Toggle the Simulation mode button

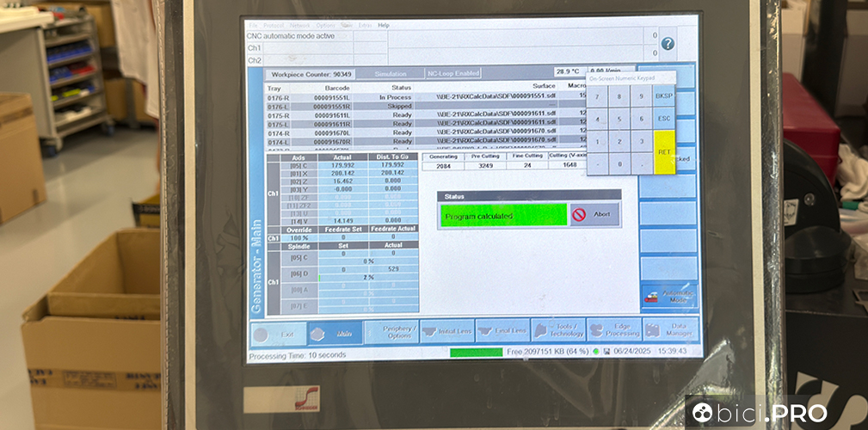[x=390, y=74]
